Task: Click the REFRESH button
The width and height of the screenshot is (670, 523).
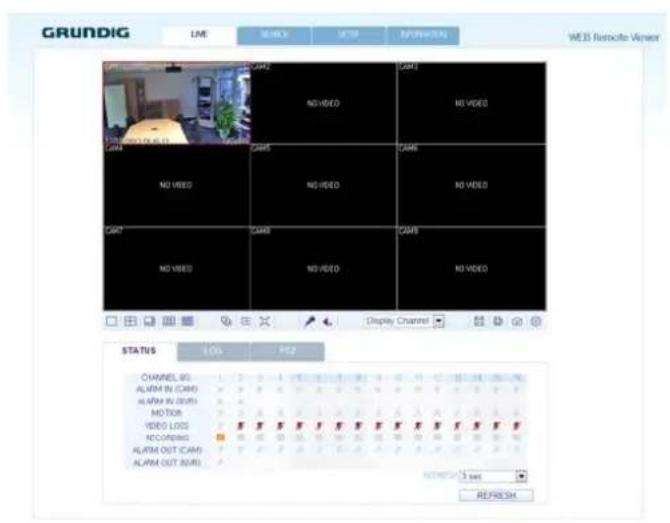Action: (496, 495)
